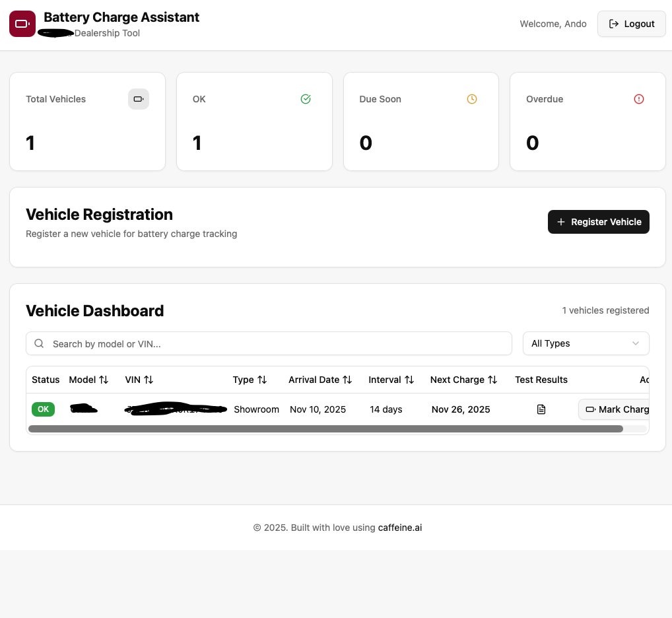The image size is (672, 618).
Task: Click the battery icon in Total Vehicles card
Action: coord(139,99)
